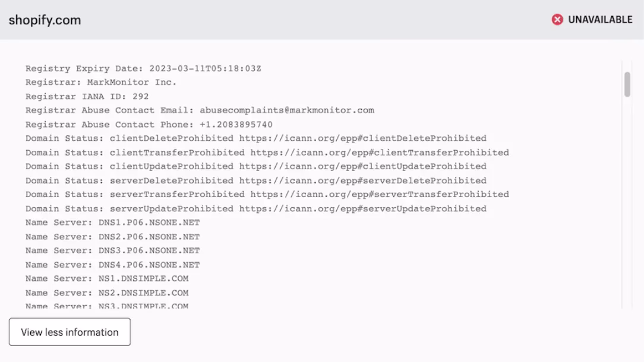This screenshot has width=644, height=362.
Task: Click the View less information button
Action: [x=70, y=332]
